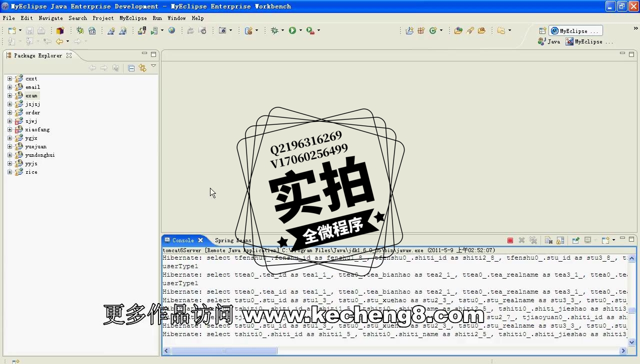Select the order project
640x364 pixels.
[33, 112]
